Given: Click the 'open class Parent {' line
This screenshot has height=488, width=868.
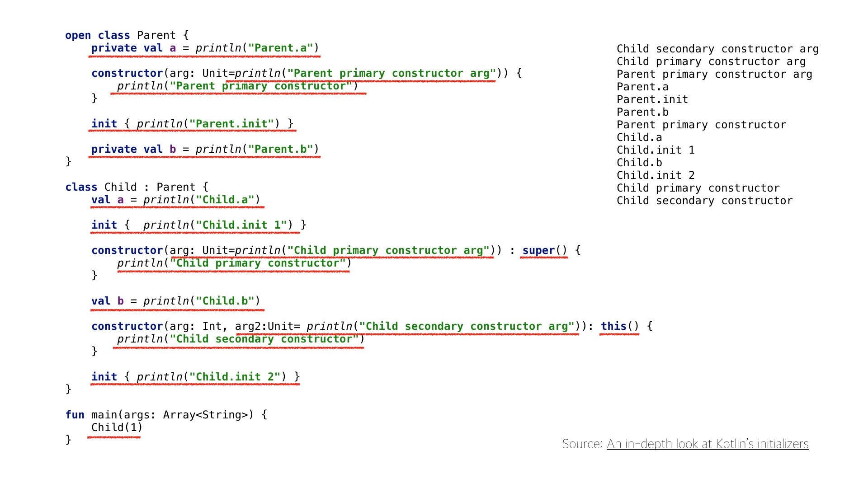Looking at the screenshot, I should click(x=127, y=35).
